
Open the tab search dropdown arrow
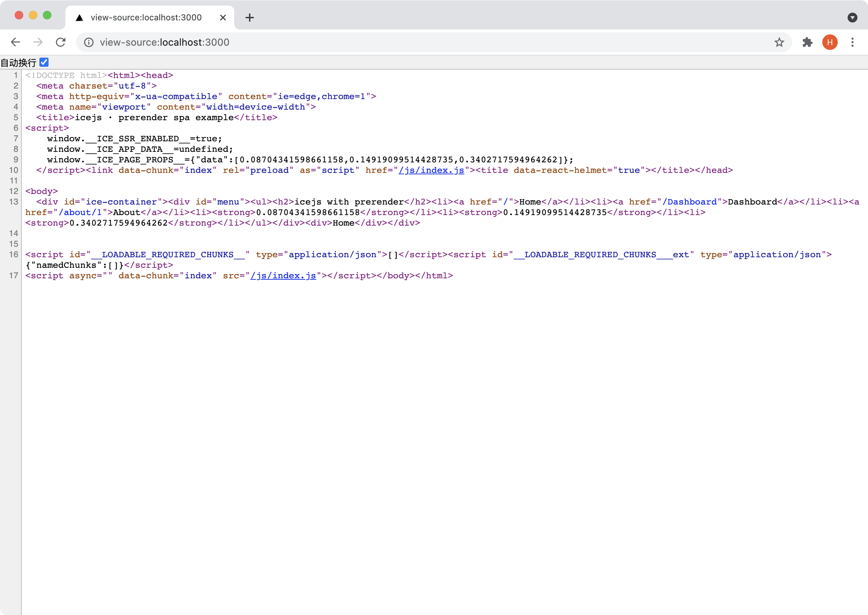click(853, 18)
